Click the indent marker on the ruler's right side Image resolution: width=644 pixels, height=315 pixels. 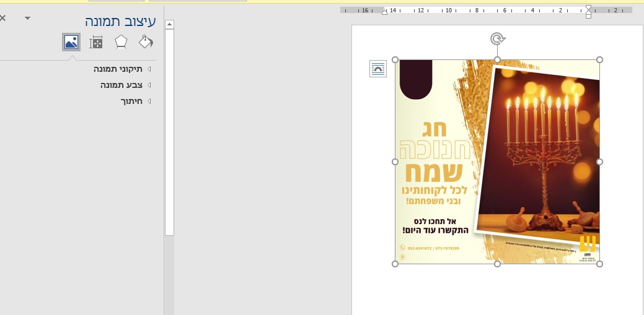[x=589, y=12]
